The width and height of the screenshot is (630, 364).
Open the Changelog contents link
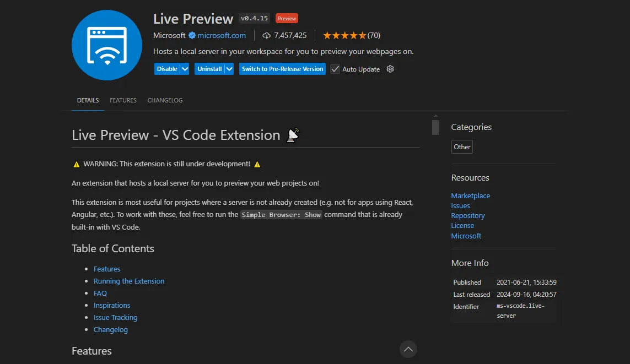110,329
